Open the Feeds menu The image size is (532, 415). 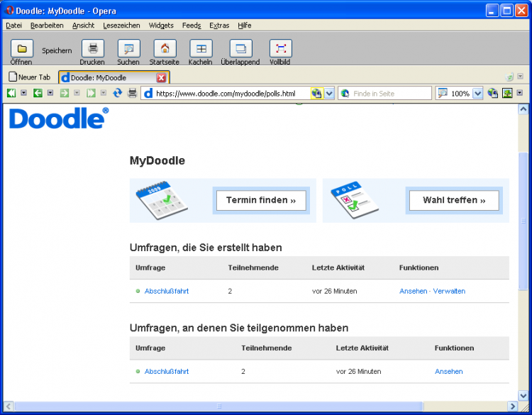coord(192,26)
